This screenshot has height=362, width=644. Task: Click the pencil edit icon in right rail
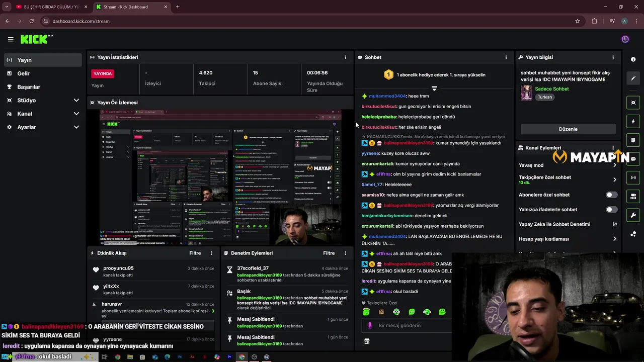pyautogui.click(x=633, y=78)
